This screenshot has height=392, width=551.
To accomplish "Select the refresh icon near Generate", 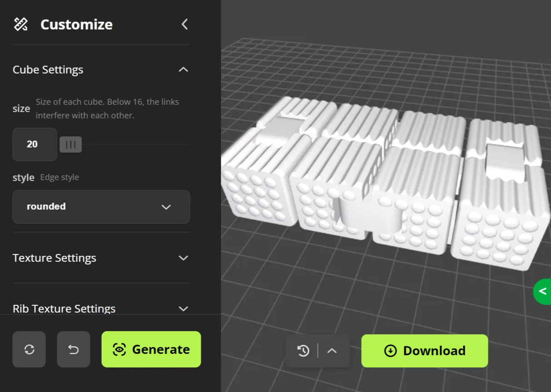I will [29, 349].
